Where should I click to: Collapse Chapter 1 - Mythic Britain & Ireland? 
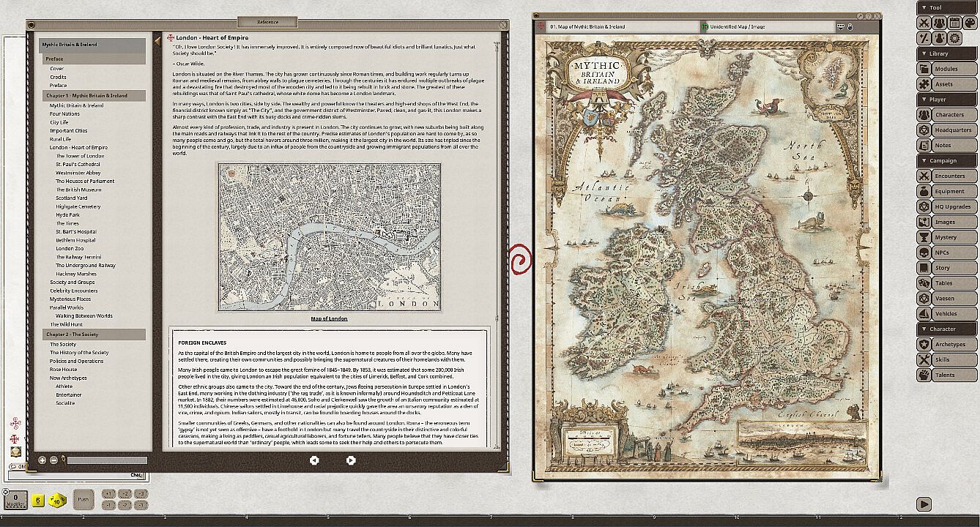tap(92, 96)
